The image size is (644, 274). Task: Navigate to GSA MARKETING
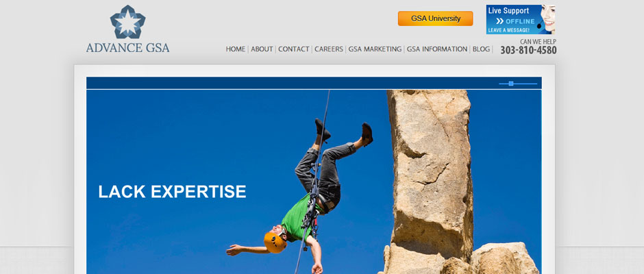pos(375,49)
